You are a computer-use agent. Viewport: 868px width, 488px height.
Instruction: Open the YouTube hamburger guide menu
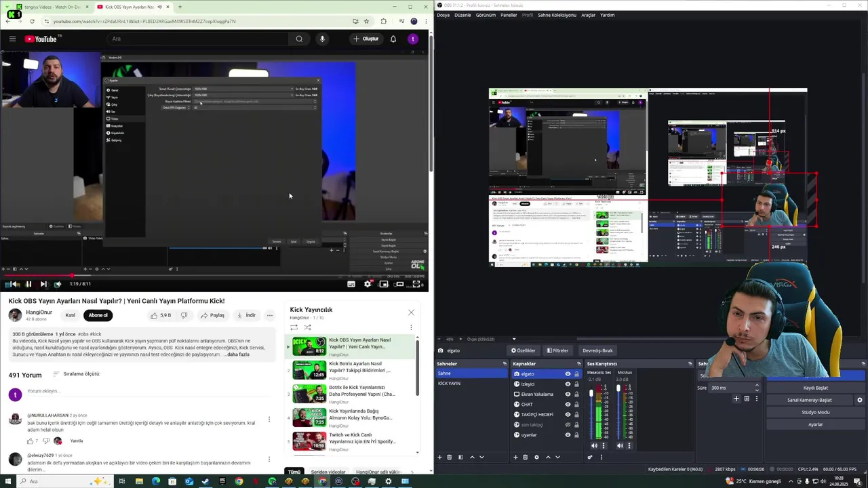12,39
